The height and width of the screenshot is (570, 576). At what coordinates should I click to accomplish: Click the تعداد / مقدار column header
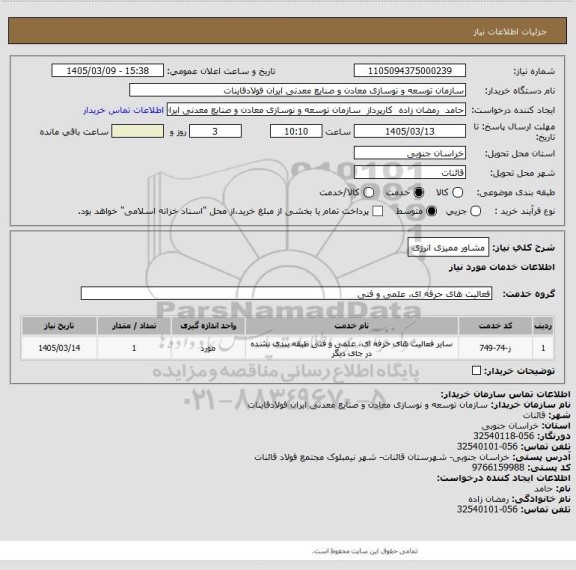coord(134,326)
